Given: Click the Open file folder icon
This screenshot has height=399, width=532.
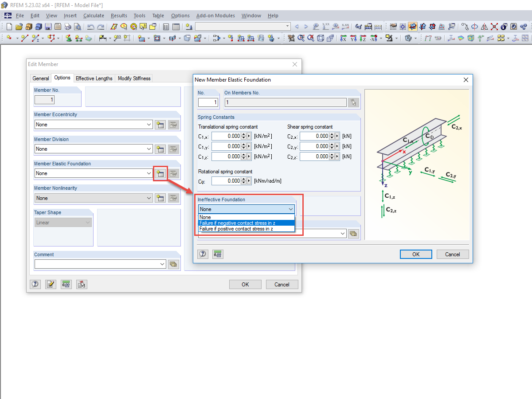Looking at the screenshot, I should [x=19, y=27].
